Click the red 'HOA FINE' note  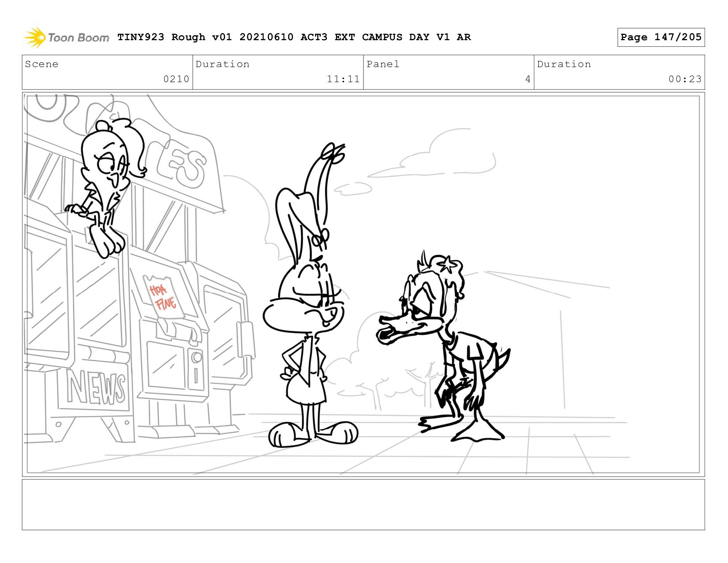pos(163,297)
